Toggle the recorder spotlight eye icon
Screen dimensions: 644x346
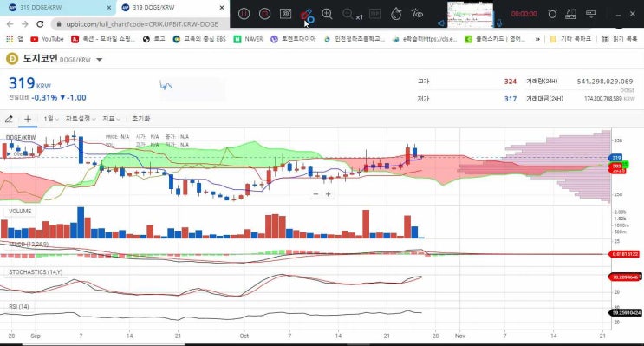coord(417,14)
